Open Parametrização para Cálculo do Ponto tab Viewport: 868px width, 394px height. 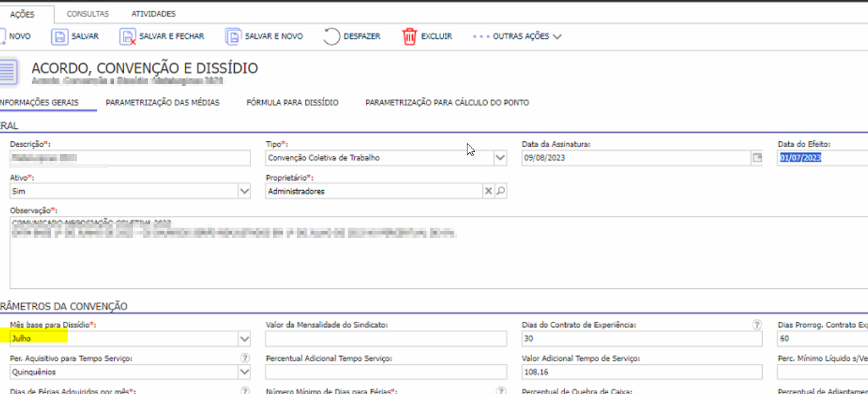pyautogui.click(x=447, y=103)
